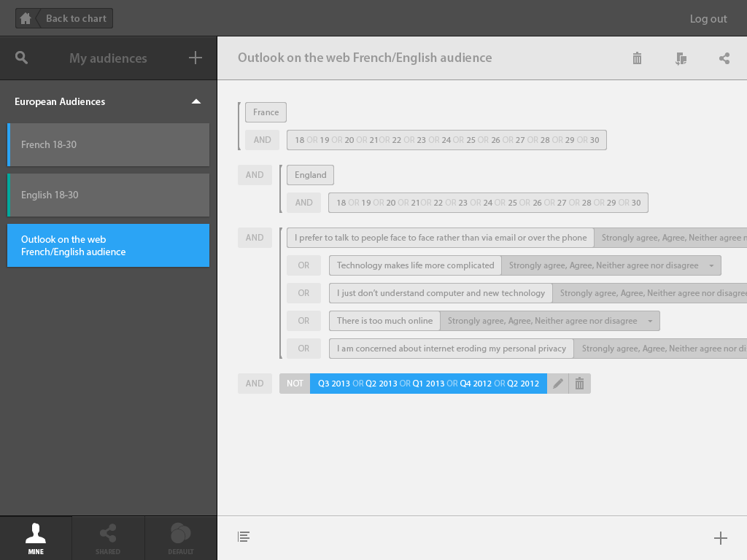Viewport: 747px width, 560px height.
Task: Click the France country tag
Action: 266,112
